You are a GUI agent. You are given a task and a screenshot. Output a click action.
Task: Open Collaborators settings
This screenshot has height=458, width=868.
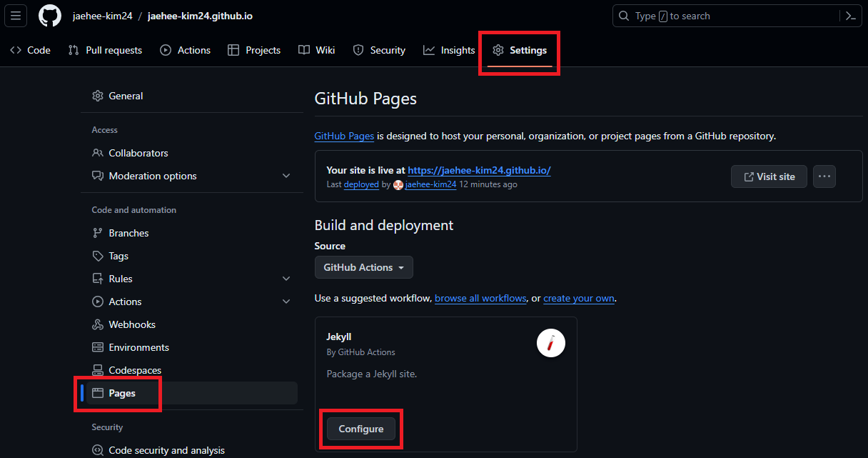point(192,153)
